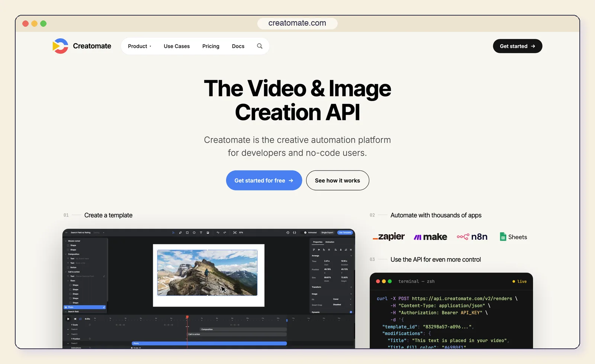The image size is (595, 364).
Task: Click the n8n logo
Action: pyautogui.click(x=472, y=237)
